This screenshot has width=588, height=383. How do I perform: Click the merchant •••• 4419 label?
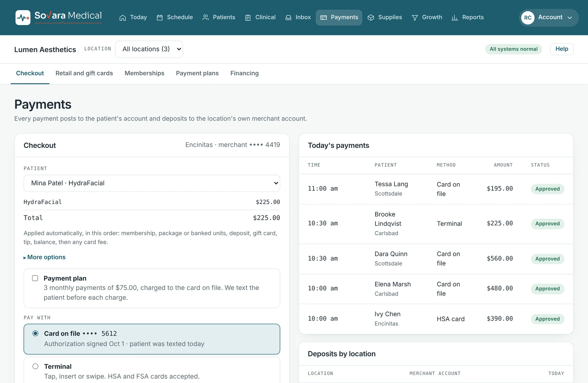tap(249, 145)
